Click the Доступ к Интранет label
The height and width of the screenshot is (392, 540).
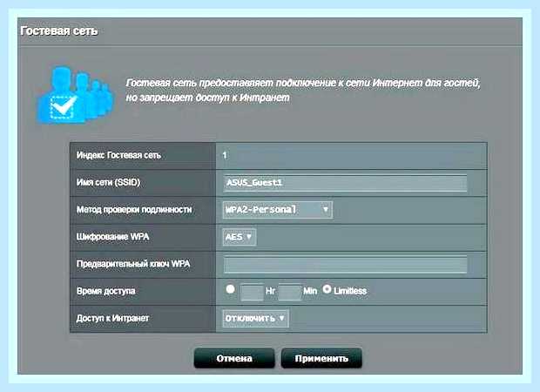click(x=112, y=318)
